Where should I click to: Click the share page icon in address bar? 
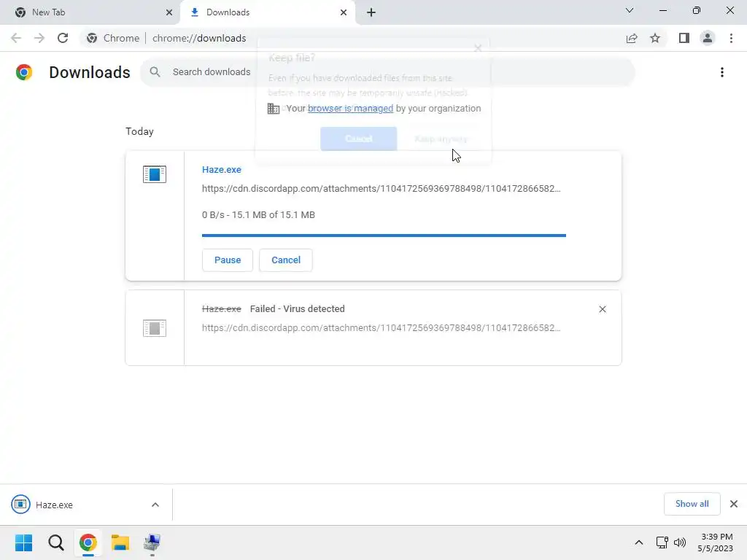(632, 38)
